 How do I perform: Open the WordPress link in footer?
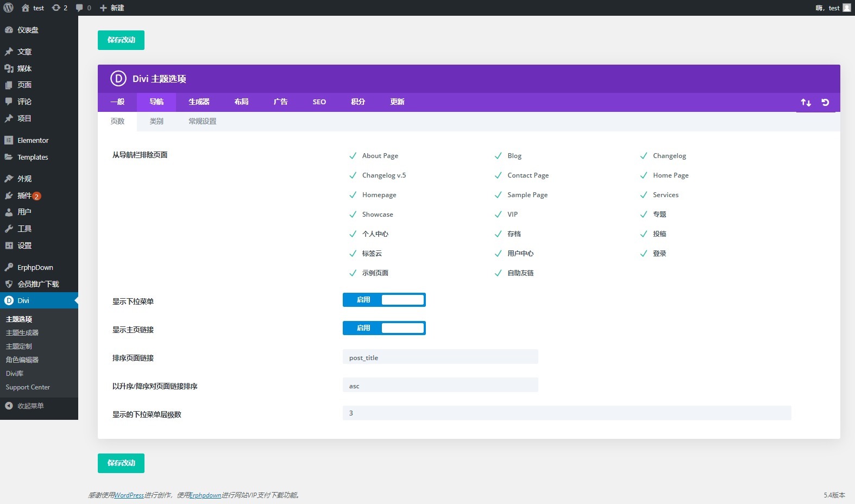[x=129, y=495]
